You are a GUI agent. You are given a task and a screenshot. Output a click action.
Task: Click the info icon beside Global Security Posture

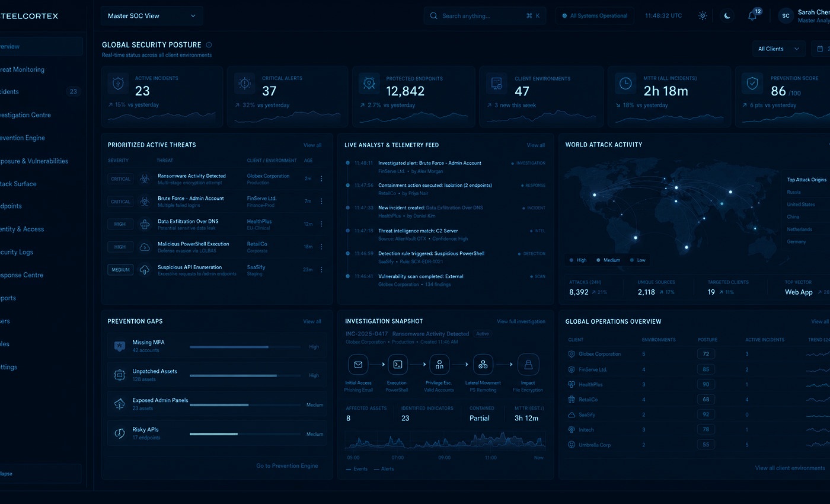pyautogui.click(x=209, y=44)
